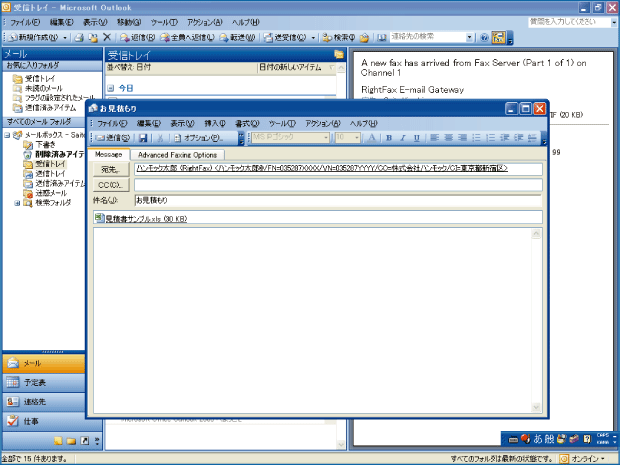This screenshot has height=465, width=620.
Task: Open アクション menu in Outlook main window
Action: (204, 22)
